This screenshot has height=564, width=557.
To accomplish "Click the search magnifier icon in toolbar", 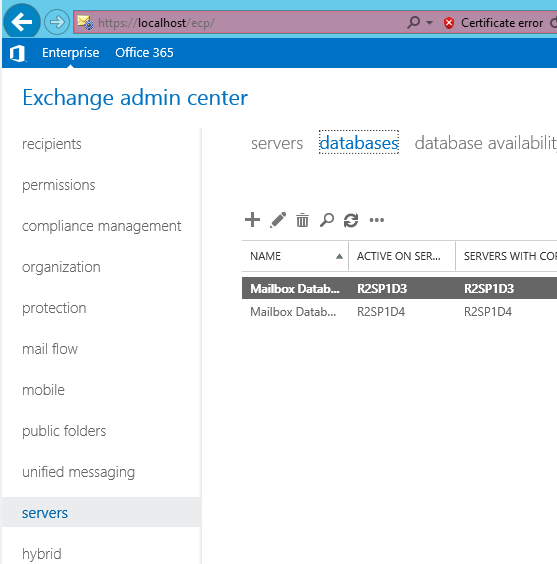I will (x=327, y=220).
